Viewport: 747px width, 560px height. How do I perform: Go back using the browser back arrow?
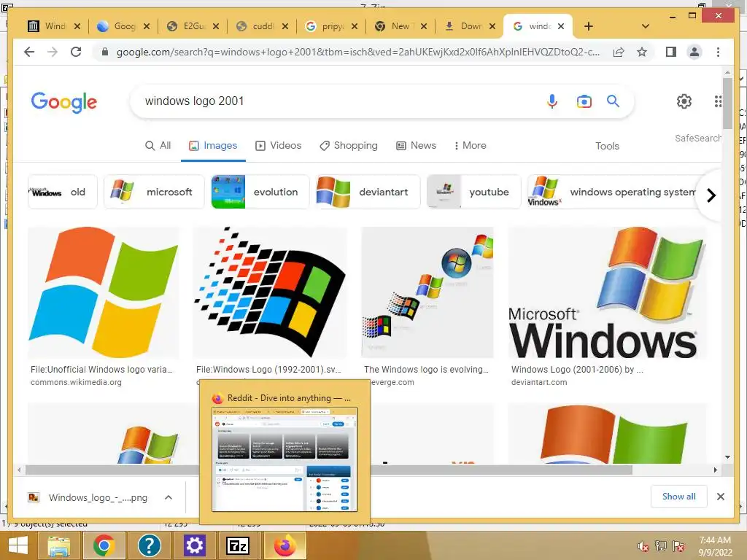(x=29, y=52)
